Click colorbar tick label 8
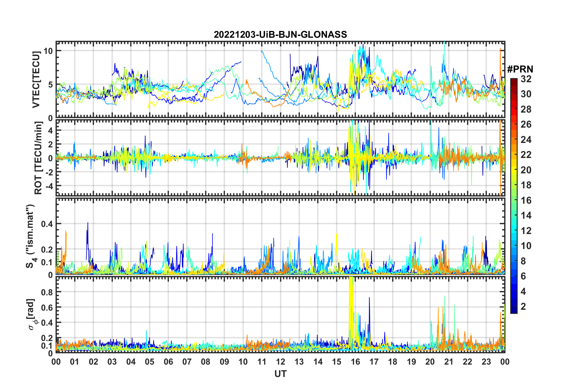Viewport: 561px width, 392px height. coord(523,261)
